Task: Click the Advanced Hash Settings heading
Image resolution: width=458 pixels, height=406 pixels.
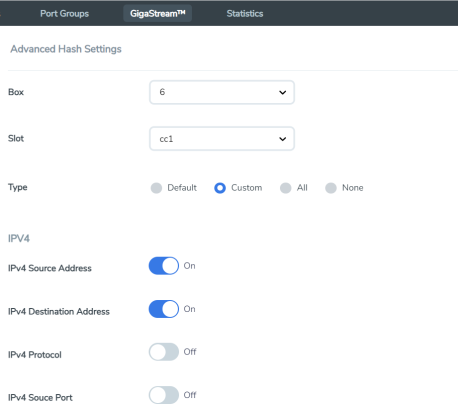Action: [x=66, y=49]
